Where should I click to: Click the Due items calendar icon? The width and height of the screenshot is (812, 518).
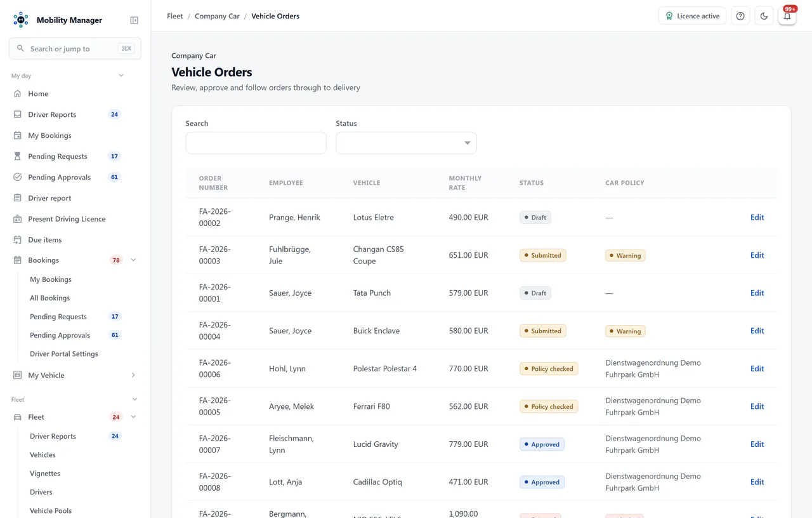tap(18, 240)
